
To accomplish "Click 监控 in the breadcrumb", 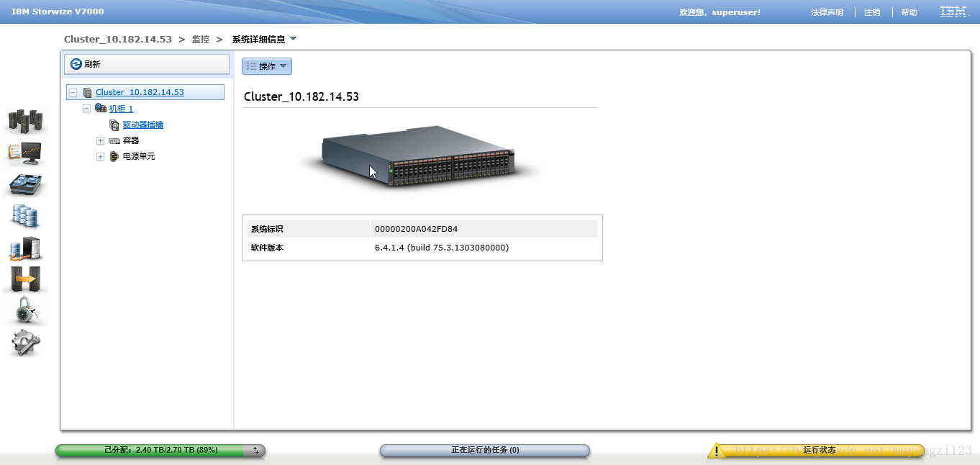I will pyautogui.click(x=201, y=39).
